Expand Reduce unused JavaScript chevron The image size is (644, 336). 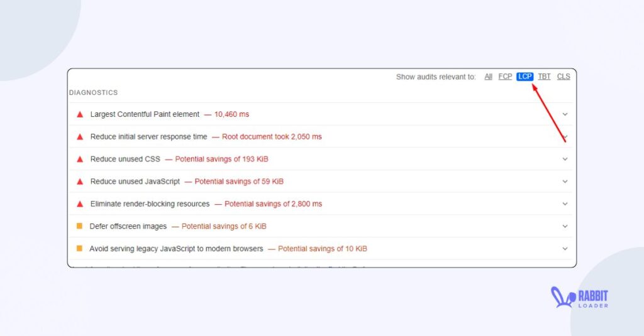565,182
